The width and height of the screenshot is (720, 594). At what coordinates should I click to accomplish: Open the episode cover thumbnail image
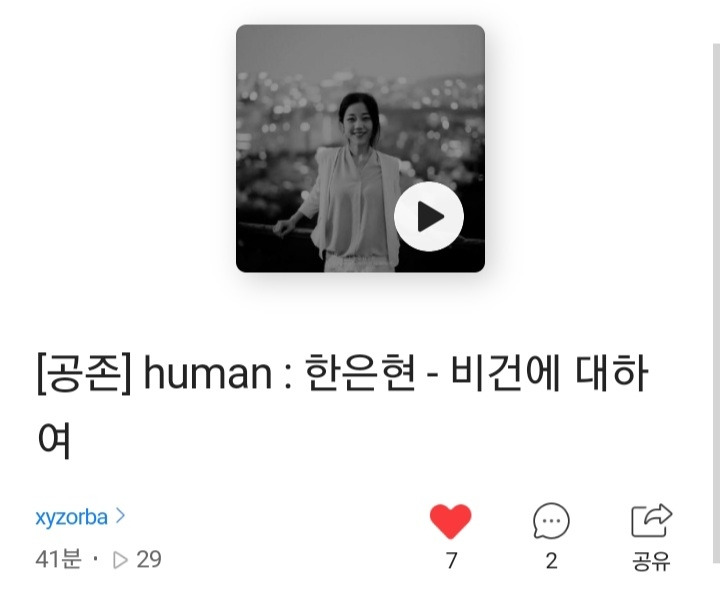tap(360, 148)
